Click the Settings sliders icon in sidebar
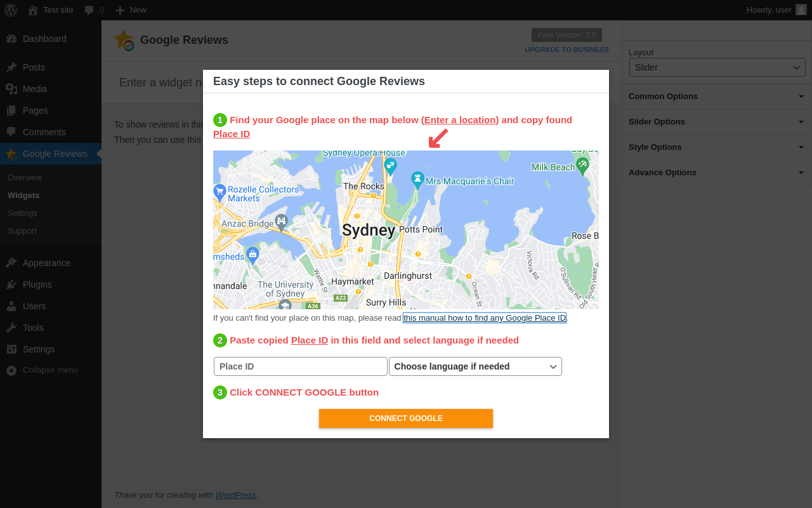The height and width of the screenshot is (508, 812). tap(11, 349)
